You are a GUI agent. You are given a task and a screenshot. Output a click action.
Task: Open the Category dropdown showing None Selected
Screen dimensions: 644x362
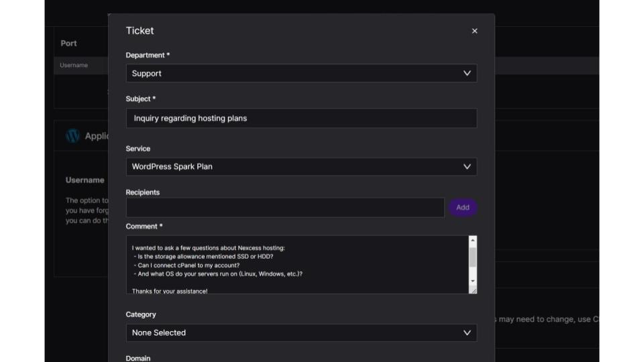[x=301, y=333]
